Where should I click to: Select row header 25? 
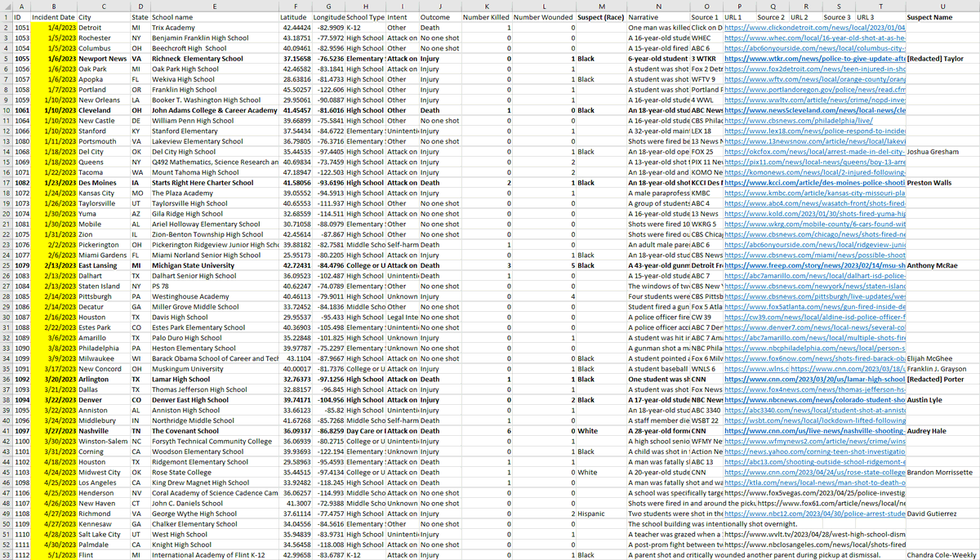[x=8, y=266]
